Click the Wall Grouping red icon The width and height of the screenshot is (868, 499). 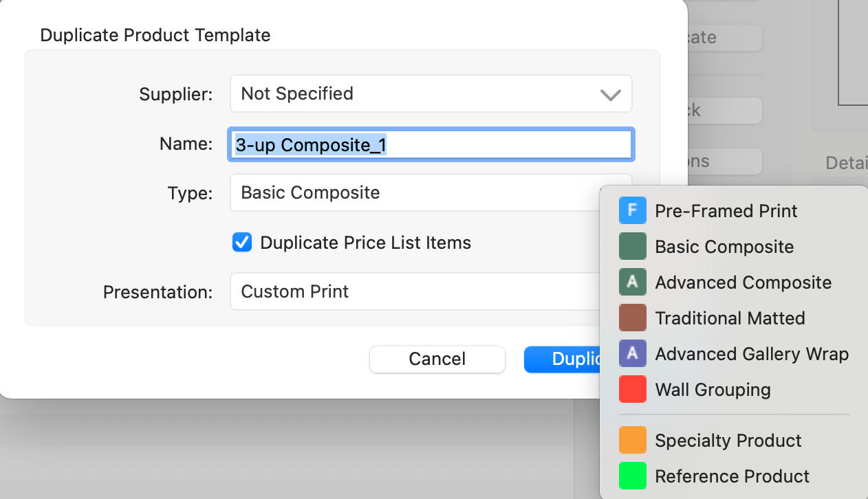632,390
